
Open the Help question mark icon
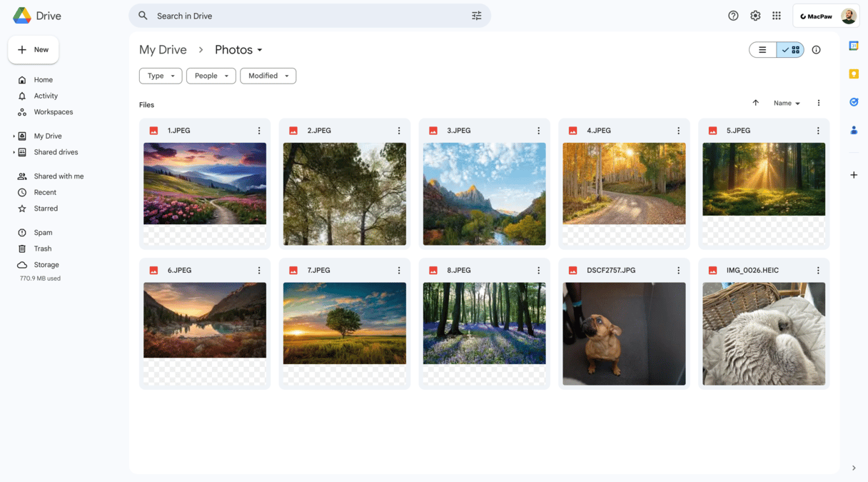tap(733, 16)
